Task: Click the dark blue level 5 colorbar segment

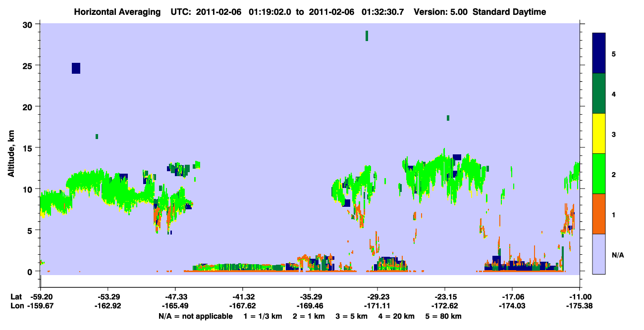Action: (599, 53)
